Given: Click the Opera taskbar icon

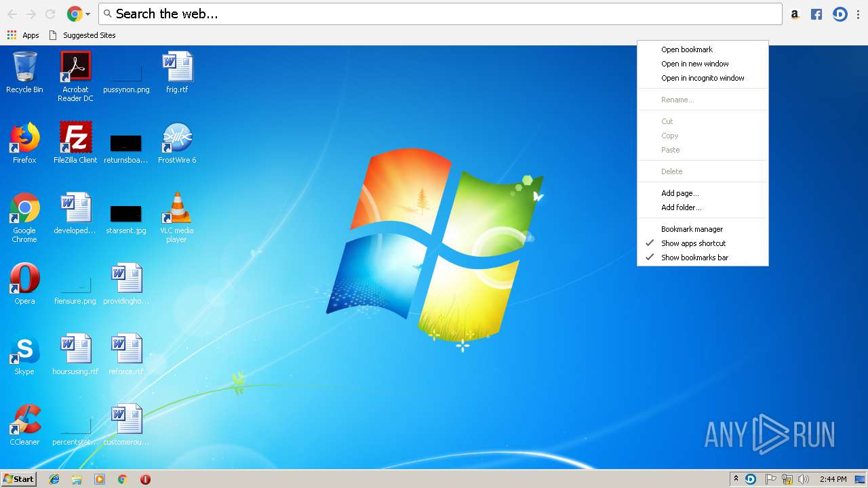Looking at the screenshot, I should click(145, 479).
